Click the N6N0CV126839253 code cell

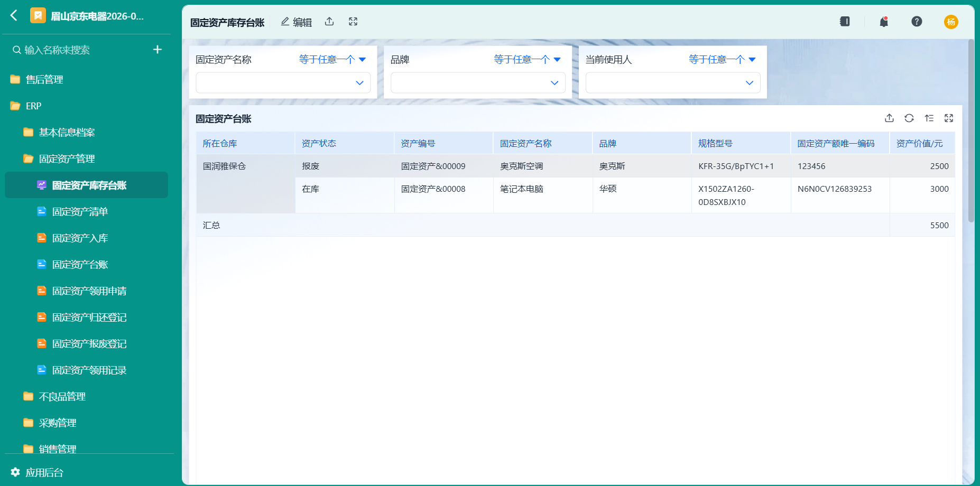click(840, 195)
